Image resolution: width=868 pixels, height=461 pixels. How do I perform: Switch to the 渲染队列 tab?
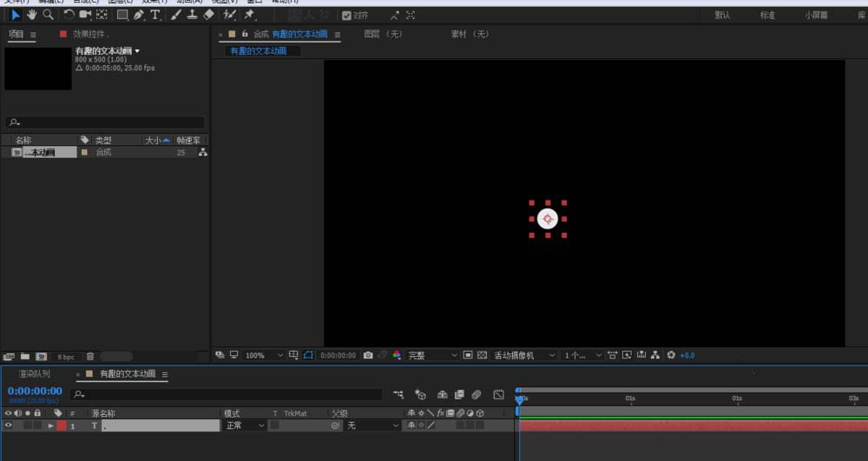coord(35,374)
